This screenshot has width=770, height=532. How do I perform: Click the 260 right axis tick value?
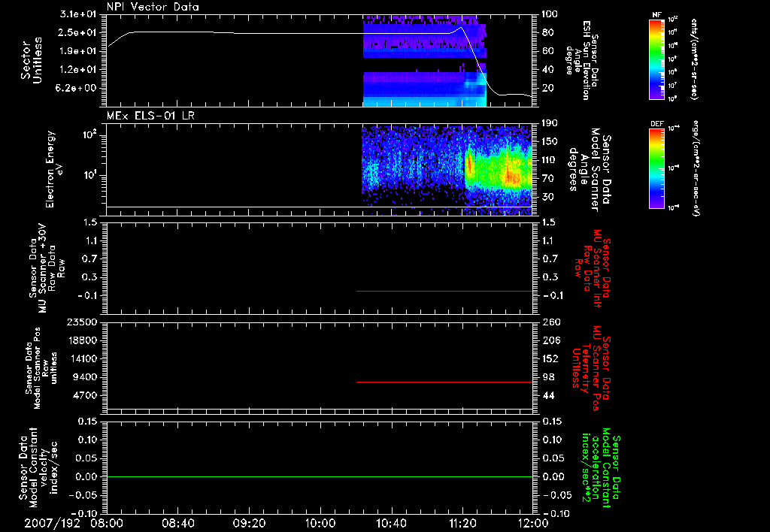[551, 322]
